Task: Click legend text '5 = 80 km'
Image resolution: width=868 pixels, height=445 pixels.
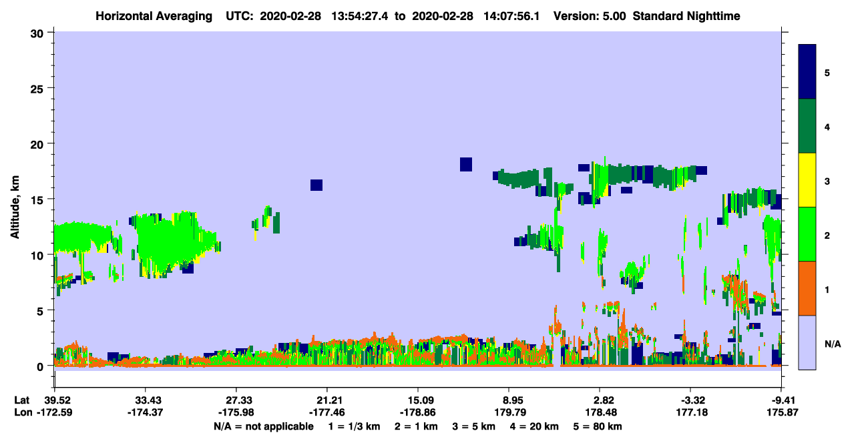Action: (598, 426)
